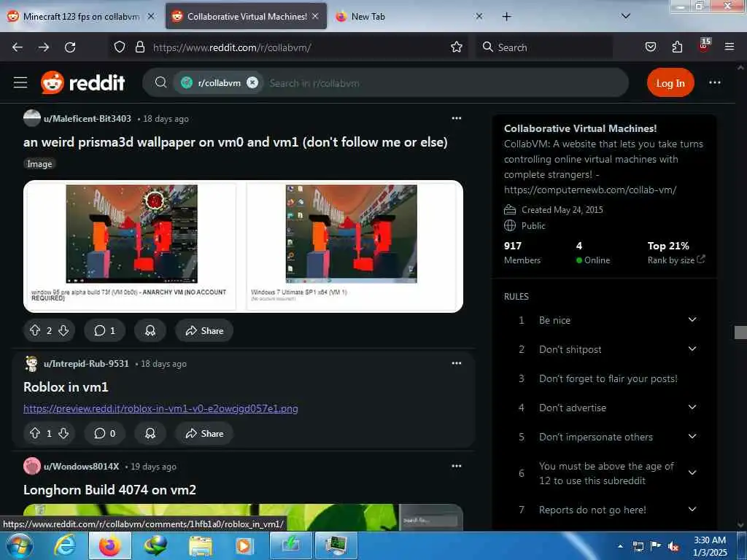Bookmark this page with the star
This screenshot has height=560, width=747.
tap(457, 47)
